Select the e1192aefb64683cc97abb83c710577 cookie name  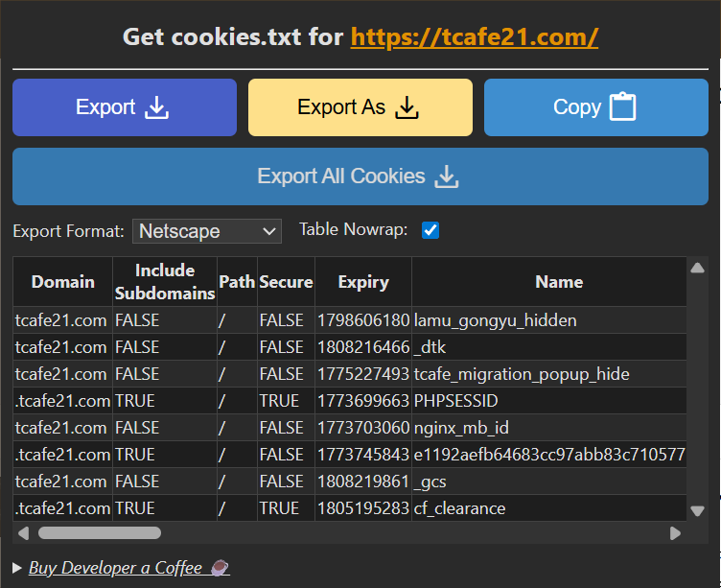[549, 455]
